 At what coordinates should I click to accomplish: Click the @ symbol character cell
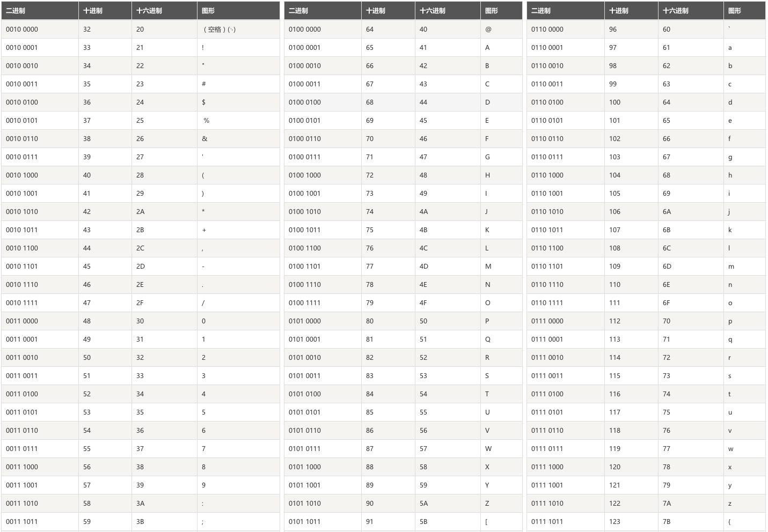pyautogui.click(x=488, y=29)
